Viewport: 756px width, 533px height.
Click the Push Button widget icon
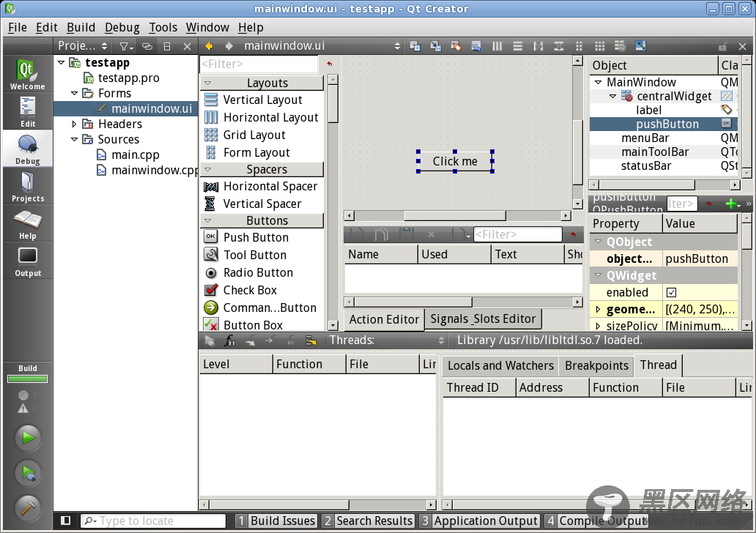click(x=211, y=236)
